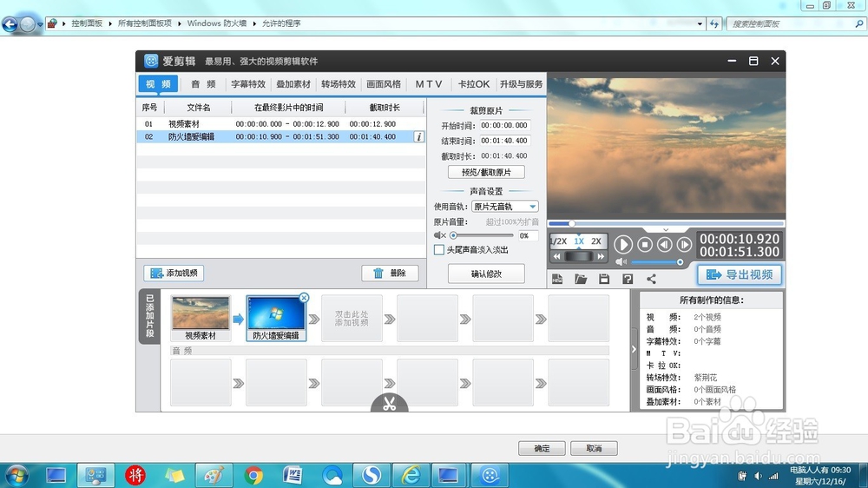Save the project with the floppy disk icon
Image resolution: width=868 pixels, height=488 pixels.
(604, 280)
